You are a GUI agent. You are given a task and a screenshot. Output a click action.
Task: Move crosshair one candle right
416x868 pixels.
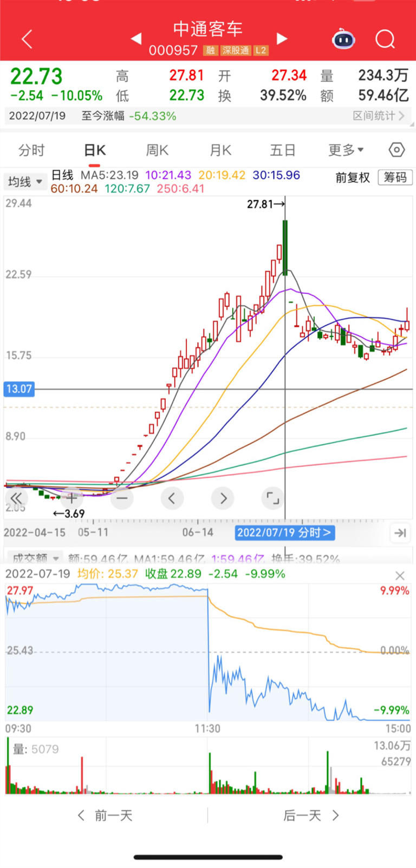(x=223, y=498)
